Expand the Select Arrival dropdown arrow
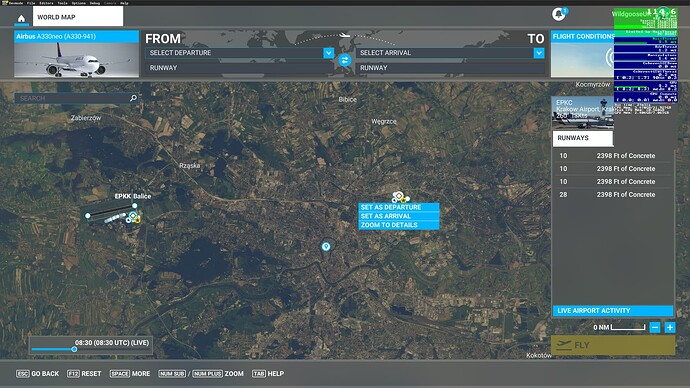690x388 pixels. (539, 53)
